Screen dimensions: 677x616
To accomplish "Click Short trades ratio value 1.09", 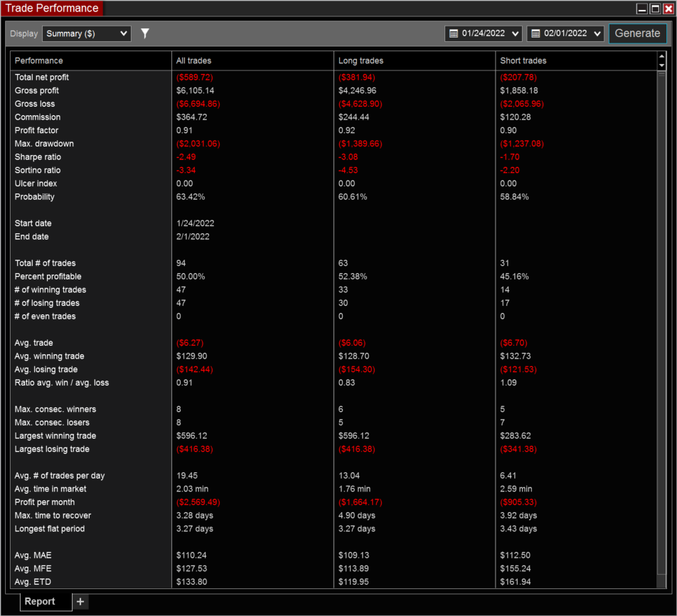I will 508,383.
